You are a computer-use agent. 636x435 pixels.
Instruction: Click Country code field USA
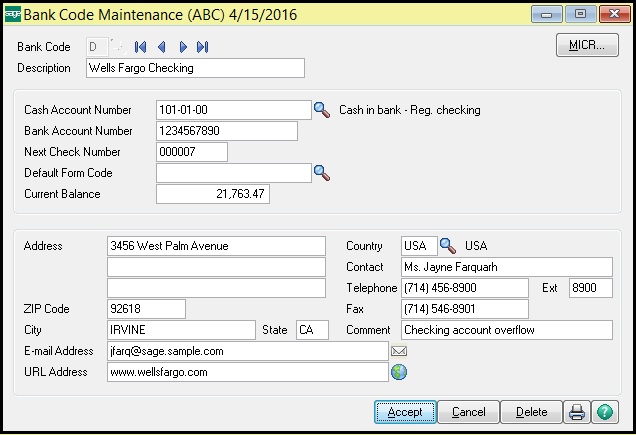tap(419, 246)
